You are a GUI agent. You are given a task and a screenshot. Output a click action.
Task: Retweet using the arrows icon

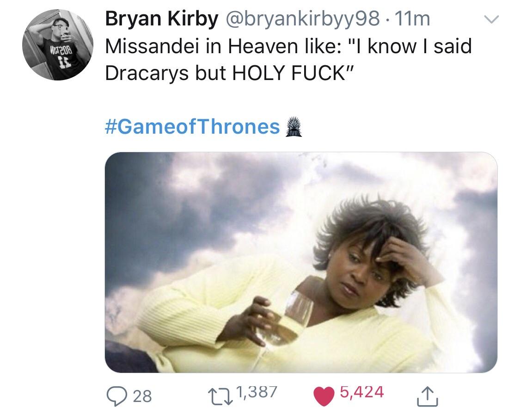point(220,397)
